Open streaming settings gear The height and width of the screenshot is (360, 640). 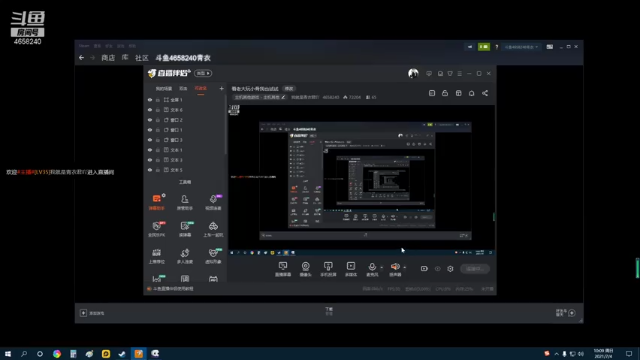coord(450,269)
